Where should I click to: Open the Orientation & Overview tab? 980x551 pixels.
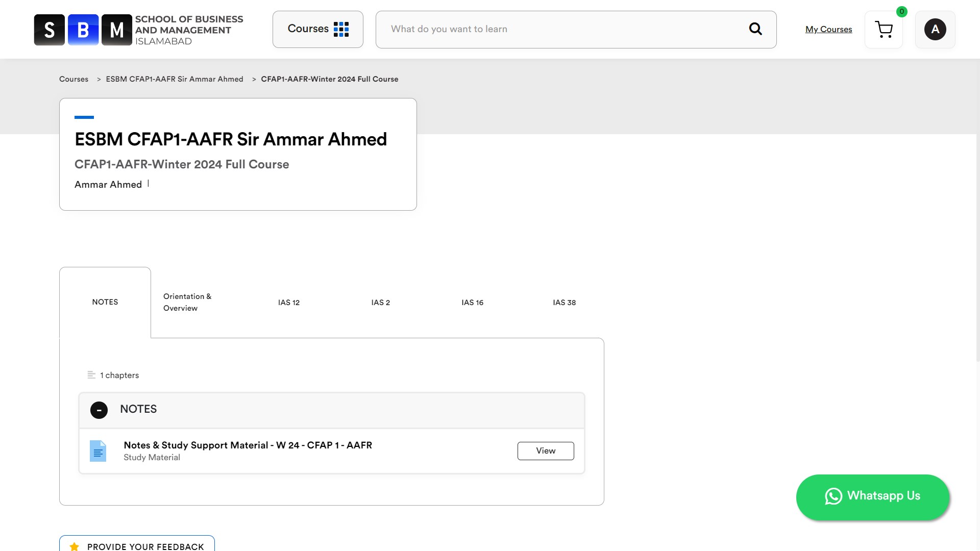187,302
